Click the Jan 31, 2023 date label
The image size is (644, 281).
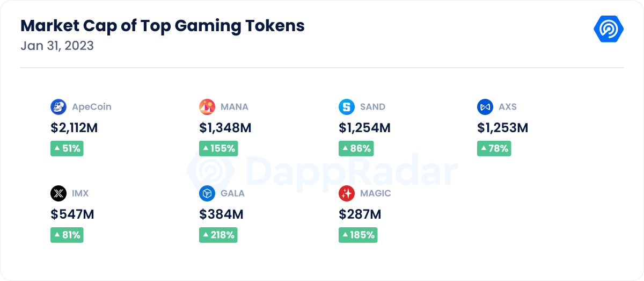(57, 46)
